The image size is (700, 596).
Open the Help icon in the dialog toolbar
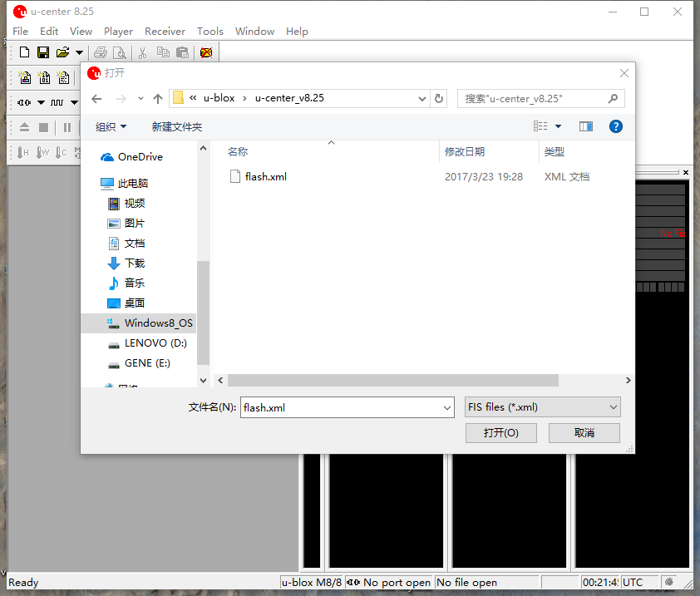[x=615, y=126]
